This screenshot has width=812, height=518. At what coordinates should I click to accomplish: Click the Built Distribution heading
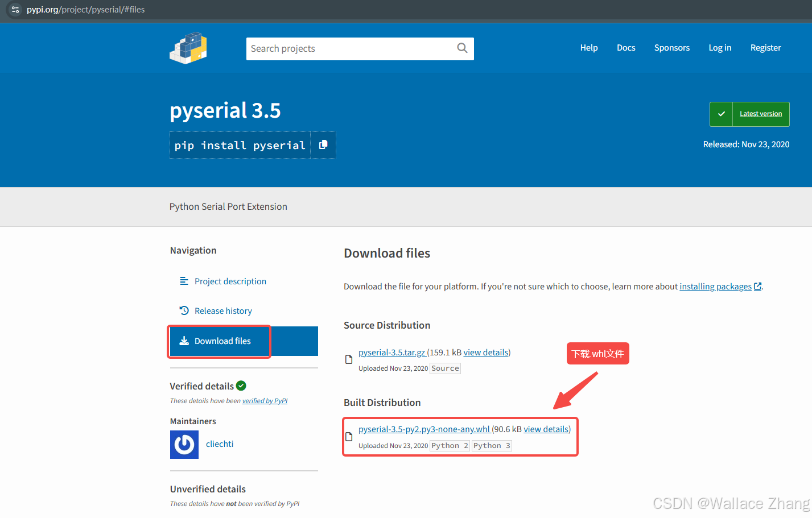(382, 403)
